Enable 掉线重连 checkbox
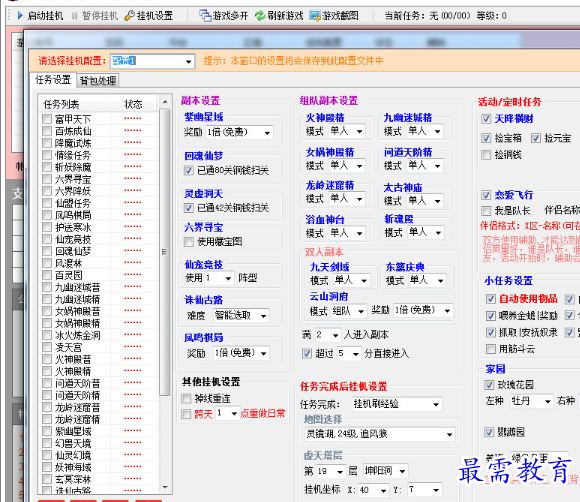580x502 pixels. tap(186, 398)
